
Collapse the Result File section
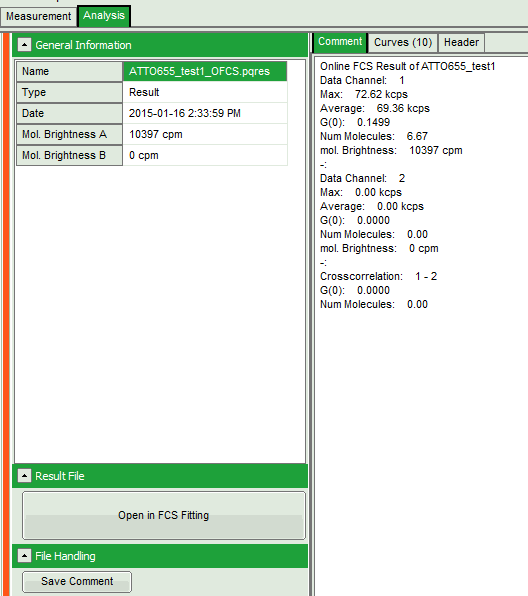click(x=24, y=476)
